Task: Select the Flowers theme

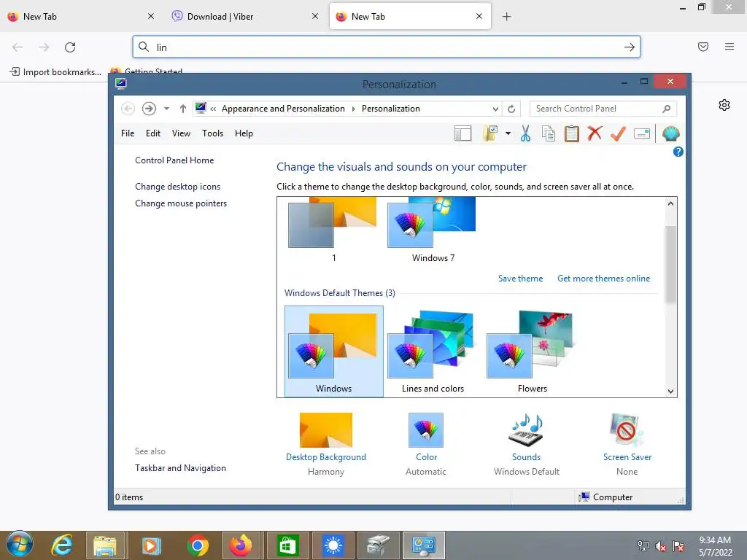Action: click(x=532, y=351)
